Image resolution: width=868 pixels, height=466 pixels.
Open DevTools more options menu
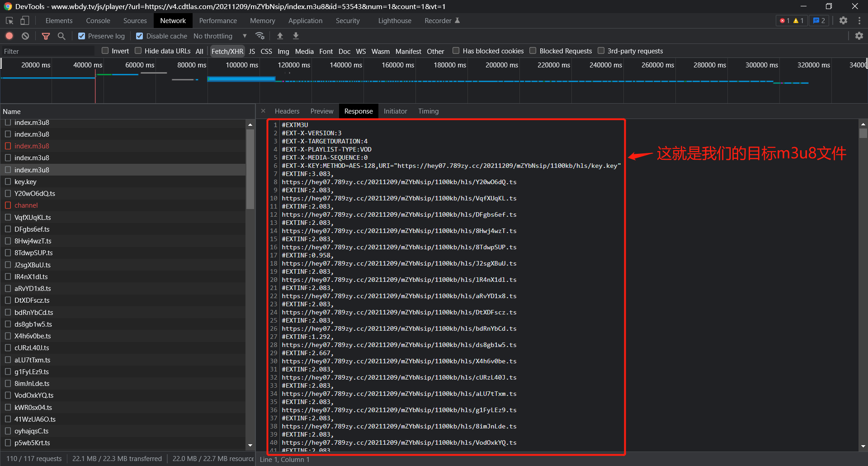click(859, 21)
